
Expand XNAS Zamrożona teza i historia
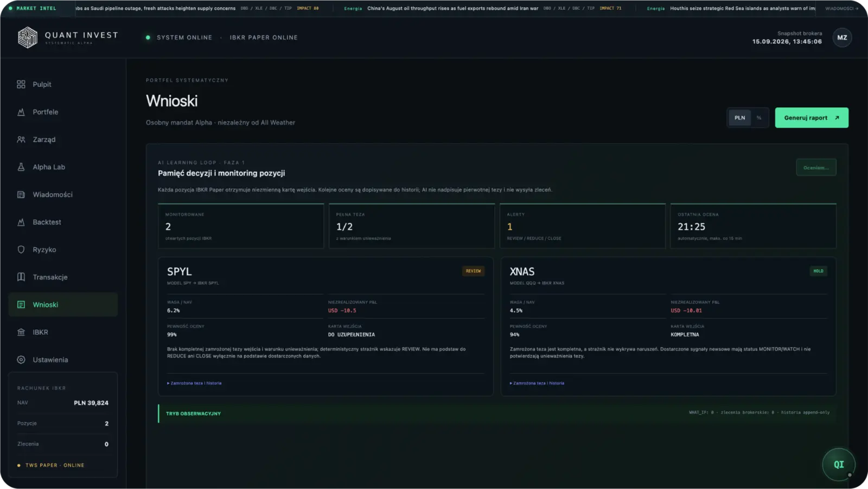click(x=537, y=383)
